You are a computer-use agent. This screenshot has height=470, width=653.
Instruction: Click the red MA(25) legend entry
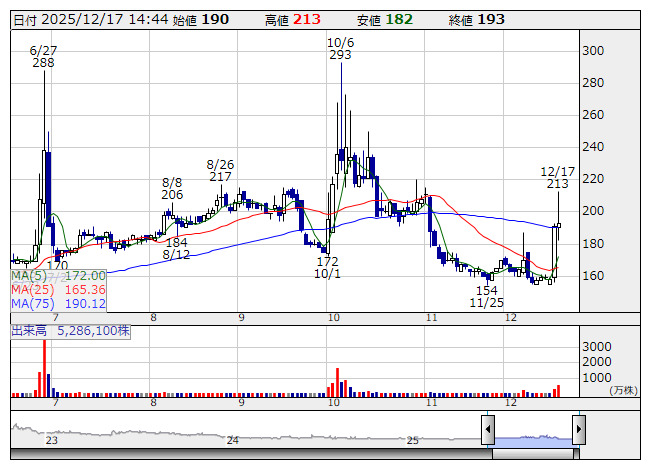click(58, 289)
